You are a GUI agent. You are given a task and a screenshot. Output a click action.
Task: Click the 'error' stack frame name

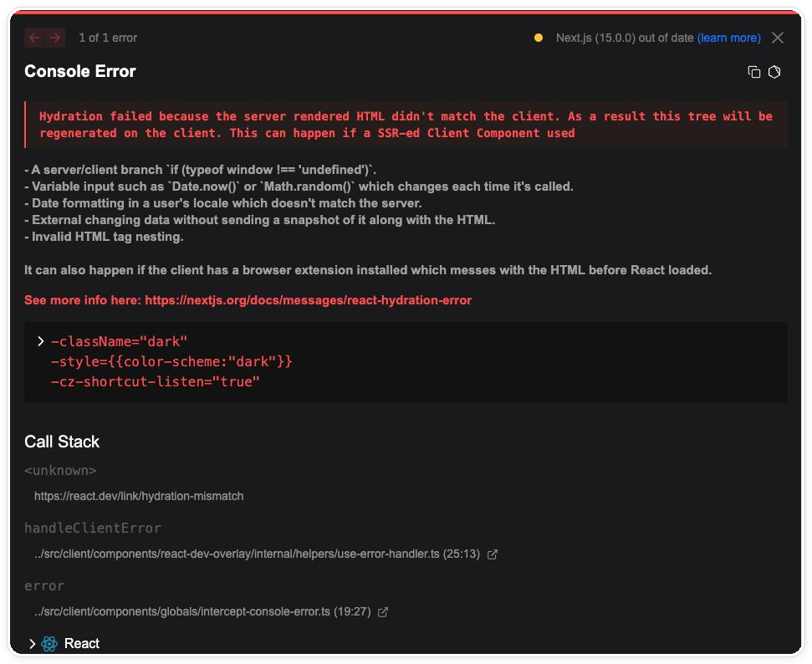(x=44, y=586)
